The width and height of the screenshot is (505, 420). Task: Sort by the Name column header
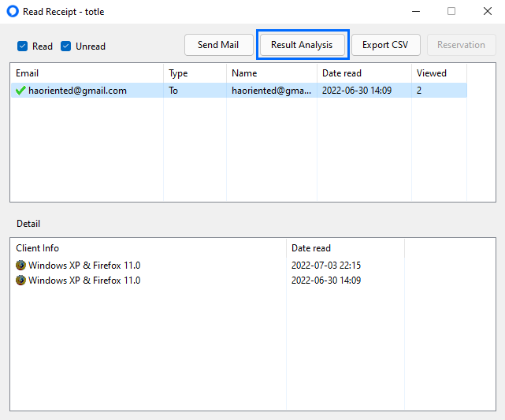coord(272,73)
